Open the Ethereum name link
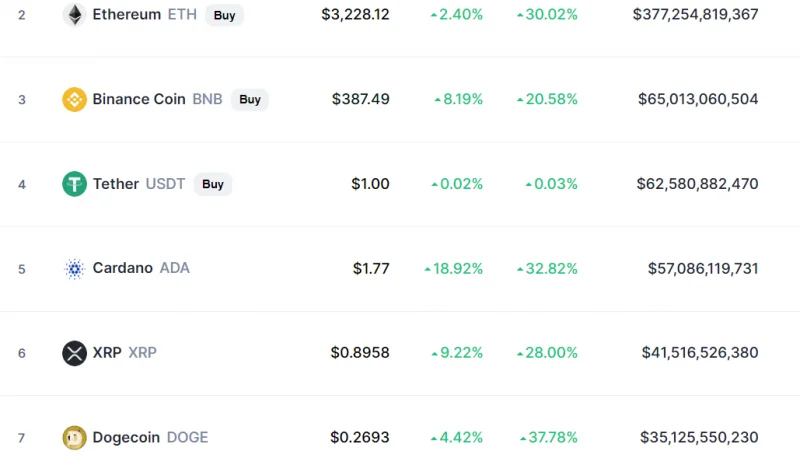 coord(126,15)
